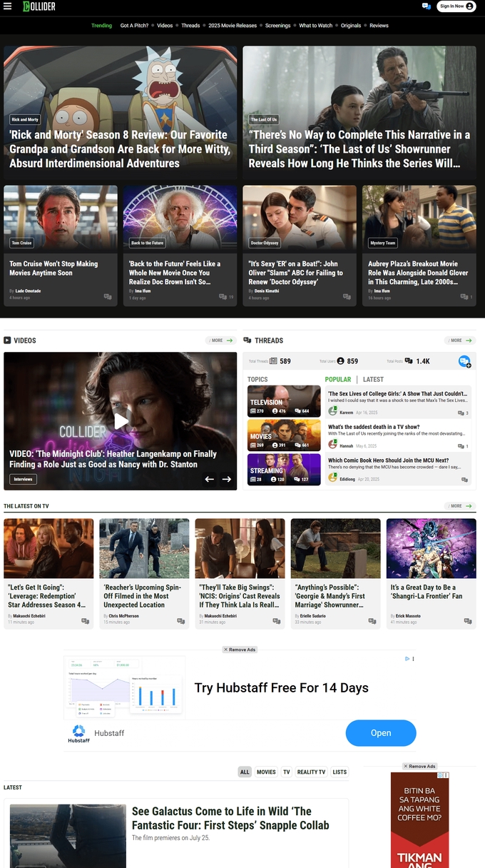Open Screenings menu item

coord(278,26)
